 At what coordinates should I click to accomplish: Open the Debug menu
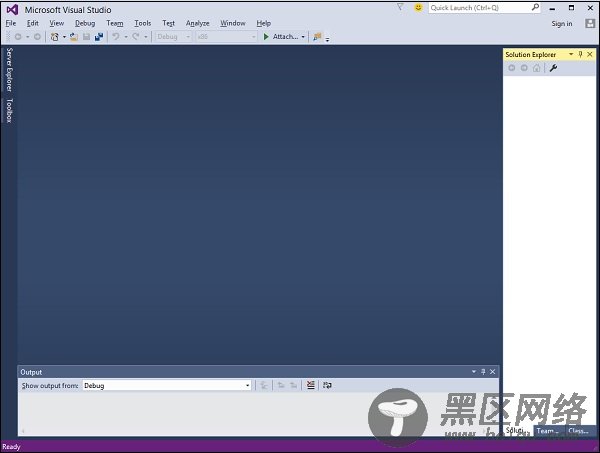(x=85, y=23)
